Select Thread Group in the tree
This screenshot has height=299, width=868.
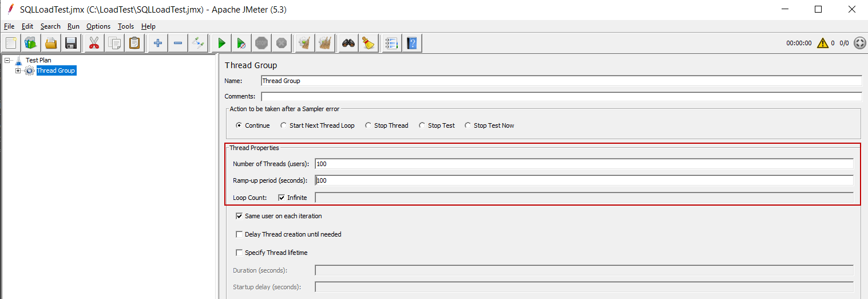[x=56, y=70]
